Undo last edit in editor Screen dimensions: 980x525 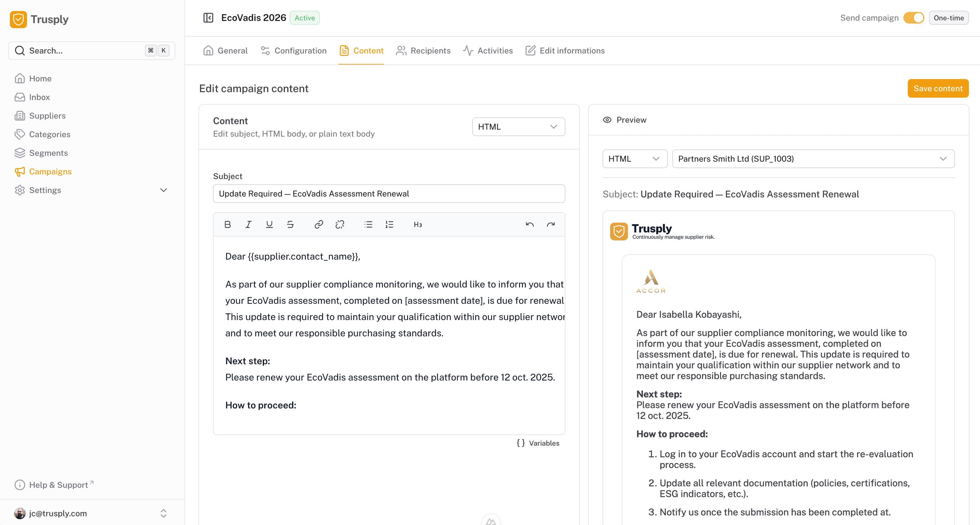click(529, 224)
